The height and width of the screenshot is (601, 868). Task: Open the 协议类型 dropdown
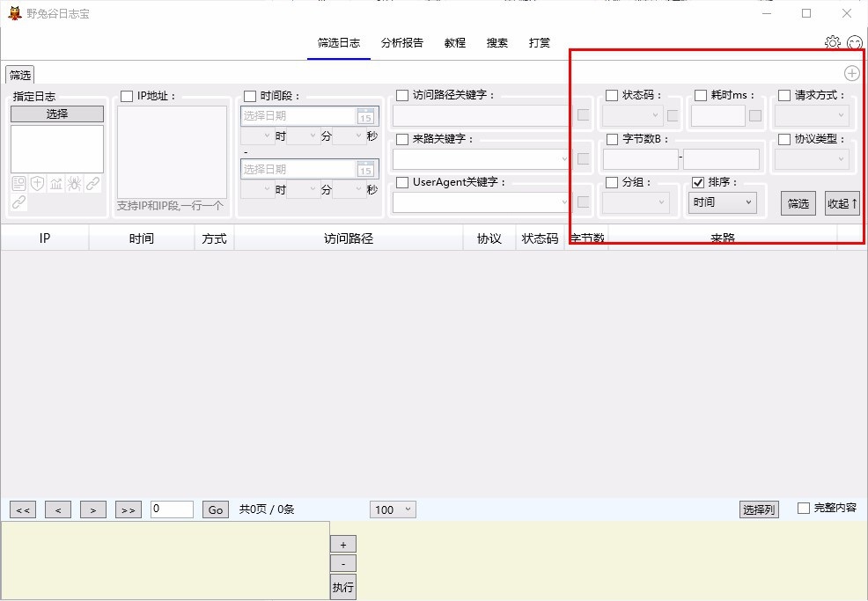tap(812, 159)
